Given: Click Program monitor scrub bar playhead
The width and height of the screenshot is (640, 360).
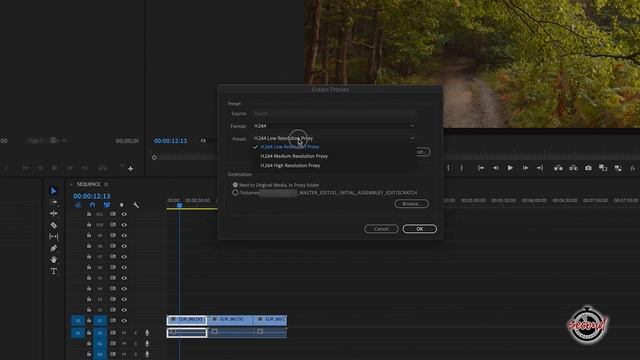Looking at the screenshot, I should pyautogui.click(x=154, y=158).
